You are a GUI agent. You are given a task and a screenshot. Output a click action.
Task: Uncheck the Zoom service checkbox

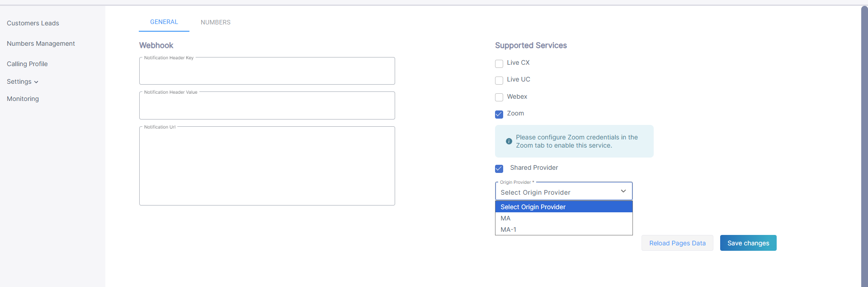point(499,115)
